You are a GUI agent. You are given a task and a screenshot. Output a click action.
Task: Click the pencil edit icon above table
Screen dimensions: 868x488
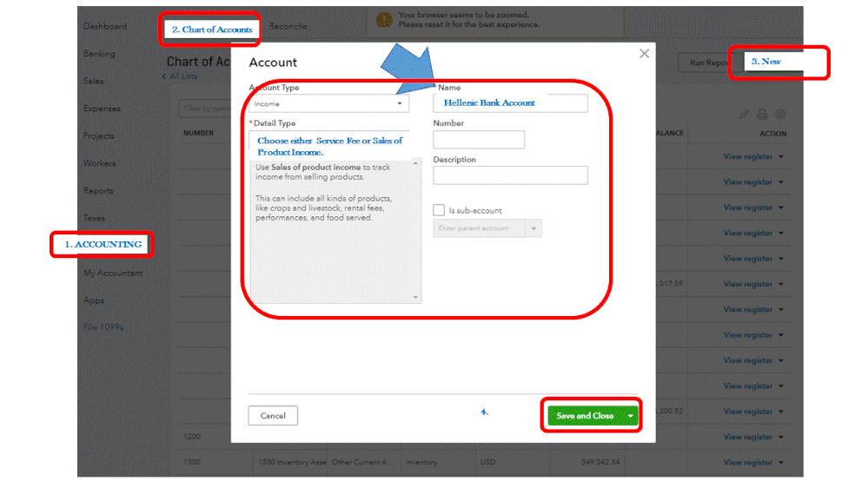point(744,115)
